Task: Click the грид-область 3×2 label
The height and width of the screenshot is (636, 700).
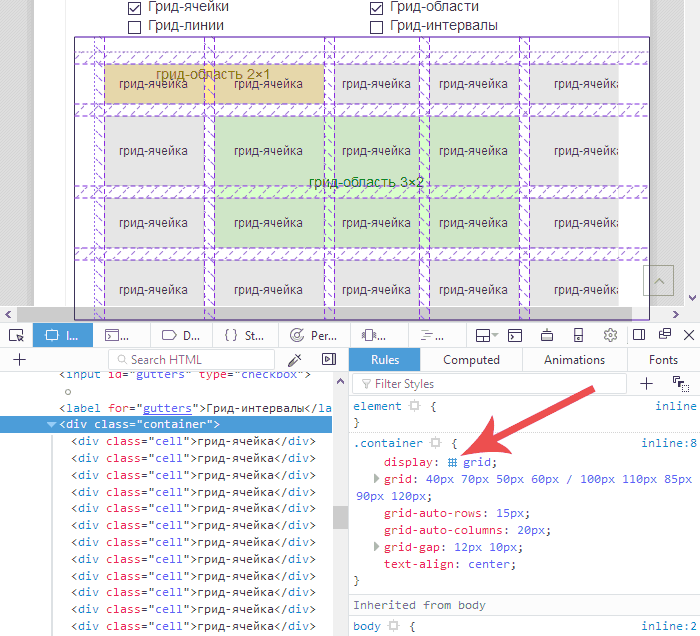Action: click(x=366, y=182)
